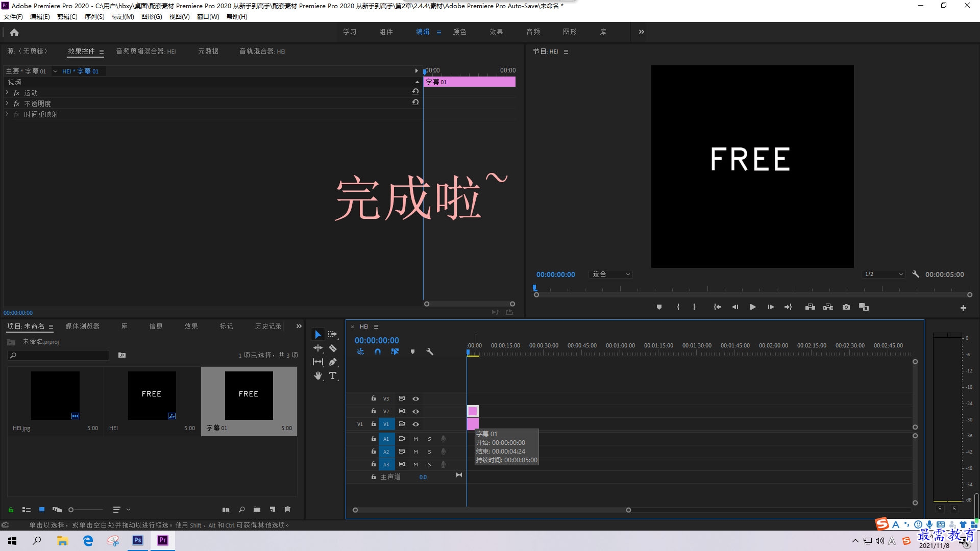Adjust the Project panel thumbnail zoom slider
980x551 pixels.
tap(86, 509)
